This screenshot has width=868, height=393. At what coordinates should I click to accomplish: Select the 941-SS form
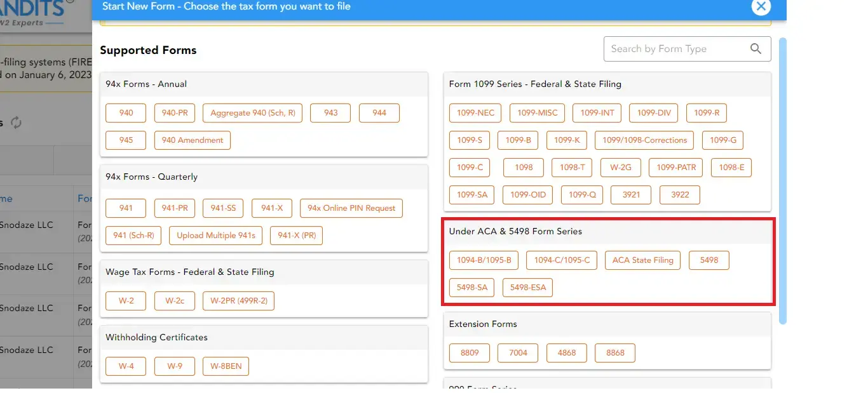pyautogui.click(x=223, y=208)
